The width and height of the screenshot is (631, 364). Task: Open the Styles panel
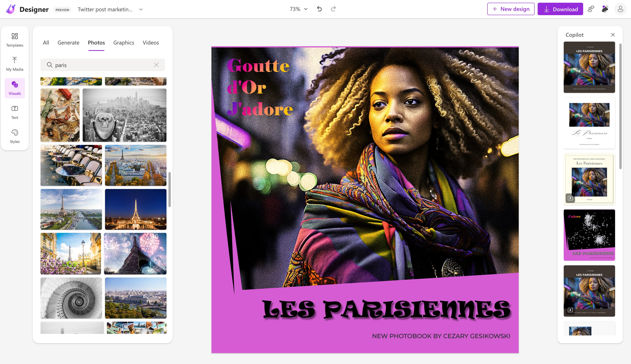15,136
